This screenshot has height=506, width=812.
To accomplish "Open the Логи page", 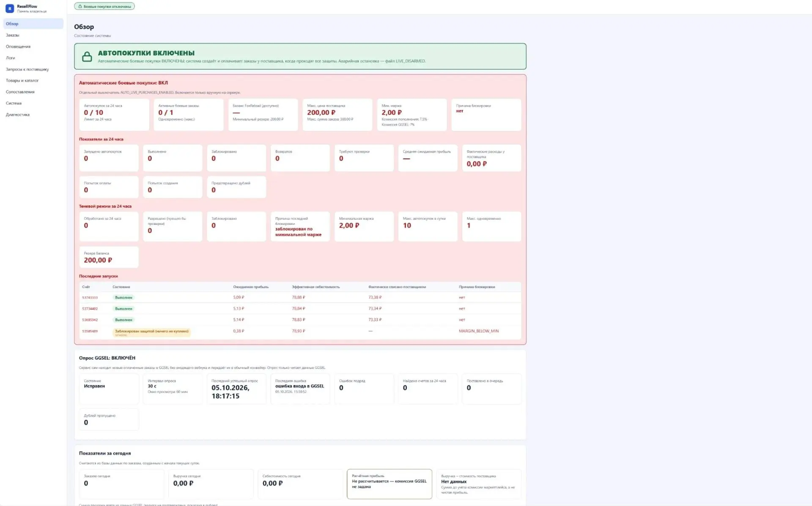I will coord(33,58).
